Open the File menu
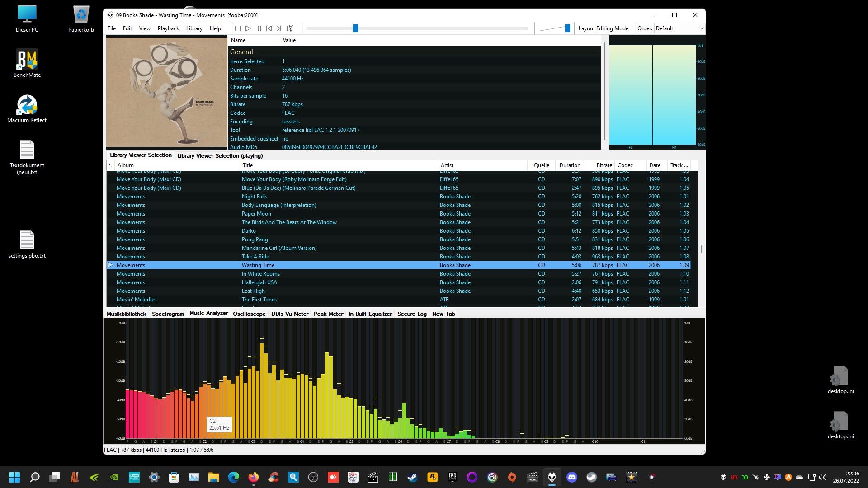 [112, 28]
